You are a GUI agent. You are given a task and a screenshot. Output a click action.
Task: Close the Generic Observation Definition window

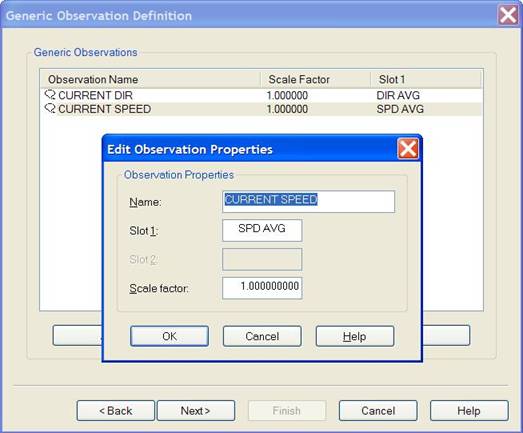[508, 15]
